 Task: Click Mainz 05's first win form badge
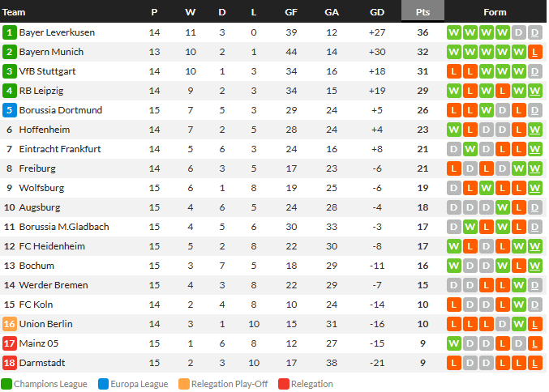454,343
